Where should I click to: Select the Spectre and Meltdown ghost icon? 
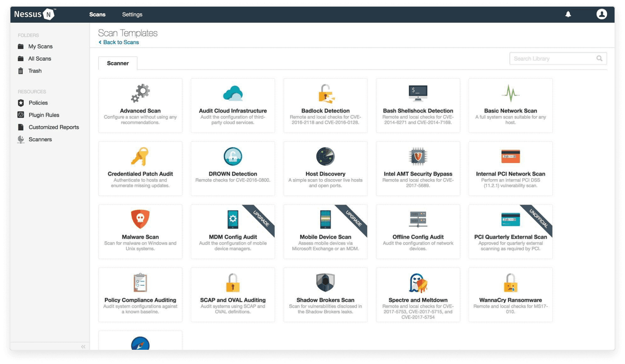click(x=418, y=283)
